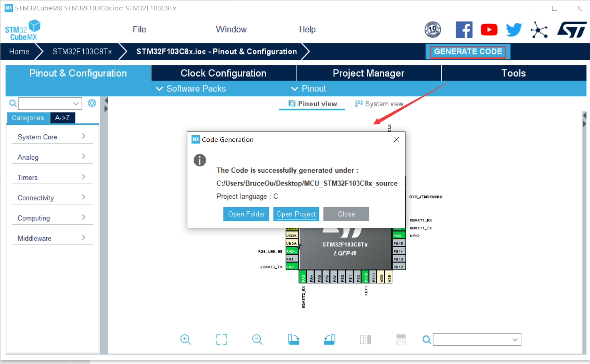The image size is (590, 364).
Task: Zoom in on the pinout view
Action: coord(186,339)
